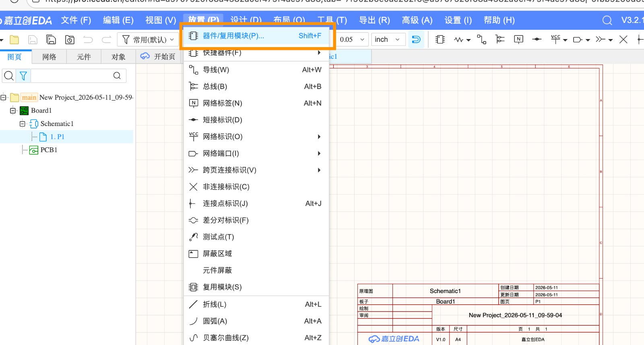
Task: Choose 非连接标识(C) from the place menu
Action: coord(256,187)
